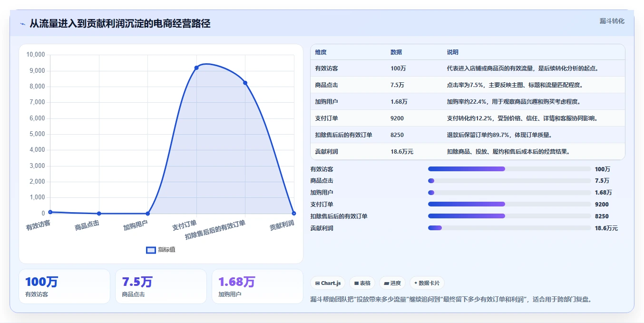Click the 贡献利润 progress bar
The width and height of the screenshot is (644, 323).
click(509, 228)
